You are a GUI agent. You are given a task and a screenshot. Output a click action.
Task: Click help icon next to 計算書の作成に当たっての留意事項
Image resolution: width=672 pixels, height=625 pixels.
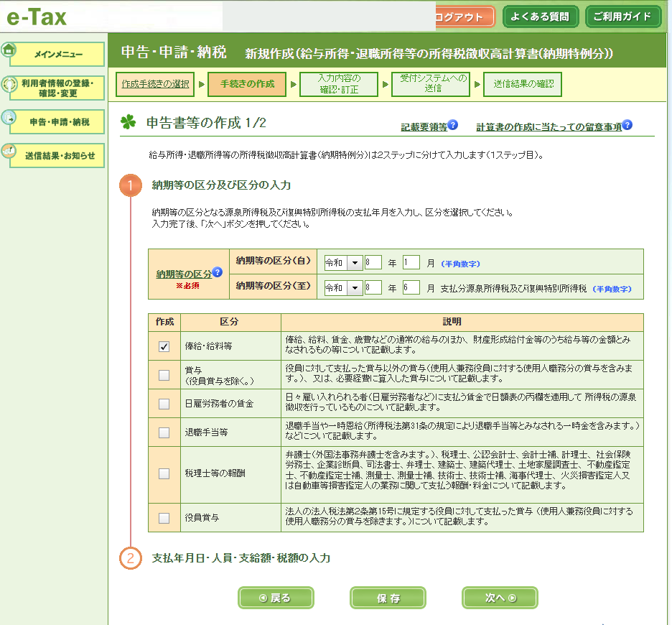[627, 125]
